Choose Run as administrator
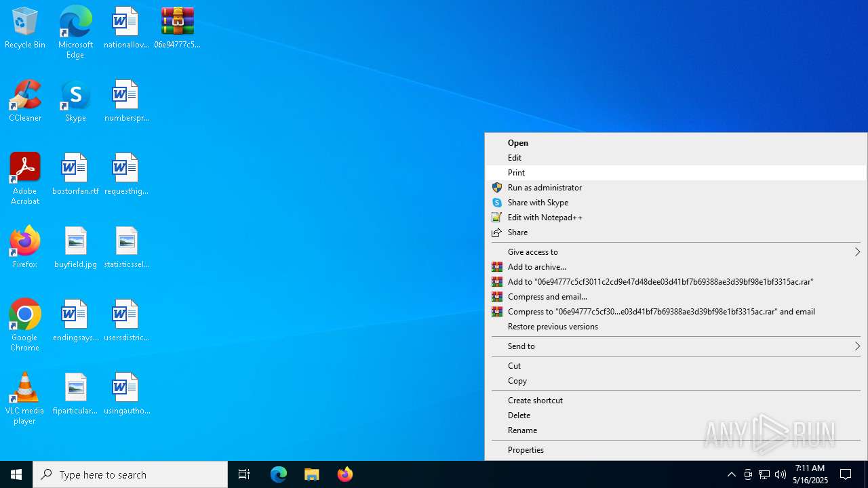The width and height of the screenshot is (868, 488). click(676, 188)
